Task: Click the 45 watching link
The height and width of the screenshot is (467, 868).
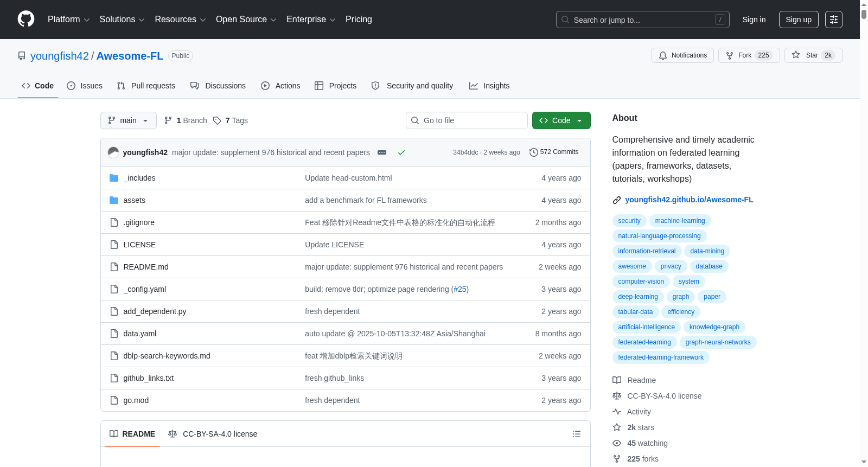Action: tap(647, 443)
